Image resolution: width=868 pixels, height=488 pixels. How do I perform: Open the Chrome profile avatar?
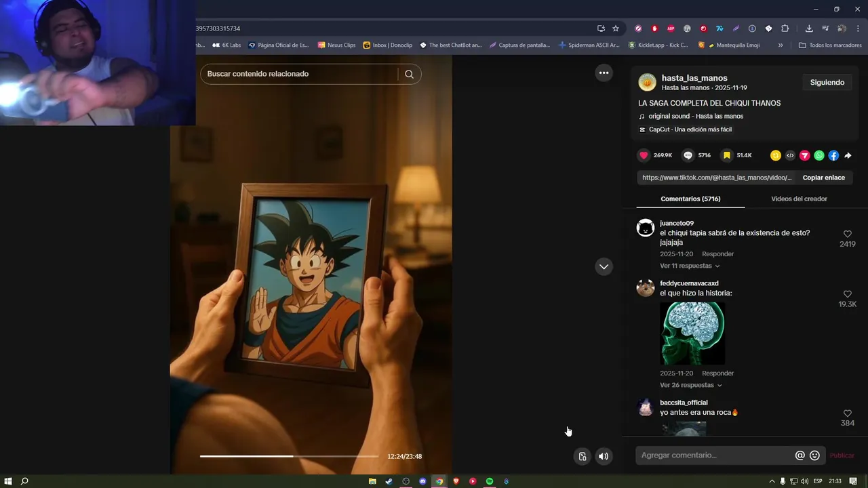click(842, 28)
